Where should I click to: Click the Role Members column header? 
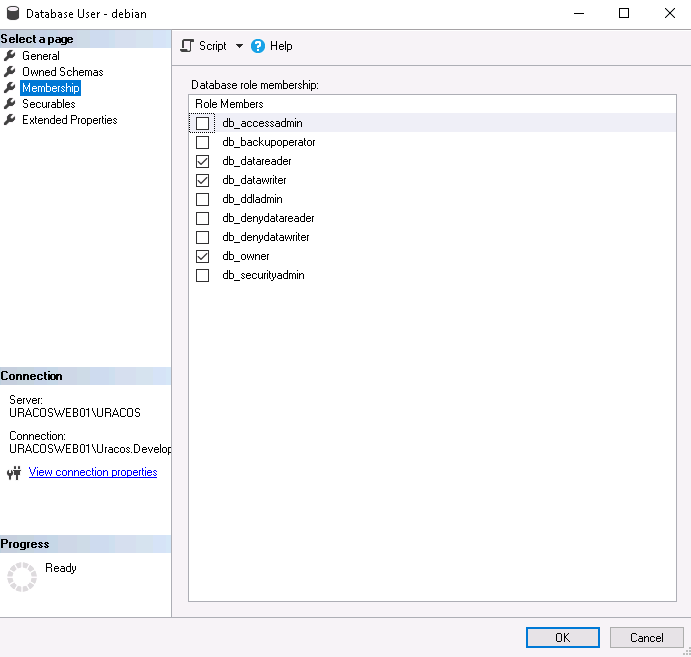229,104
